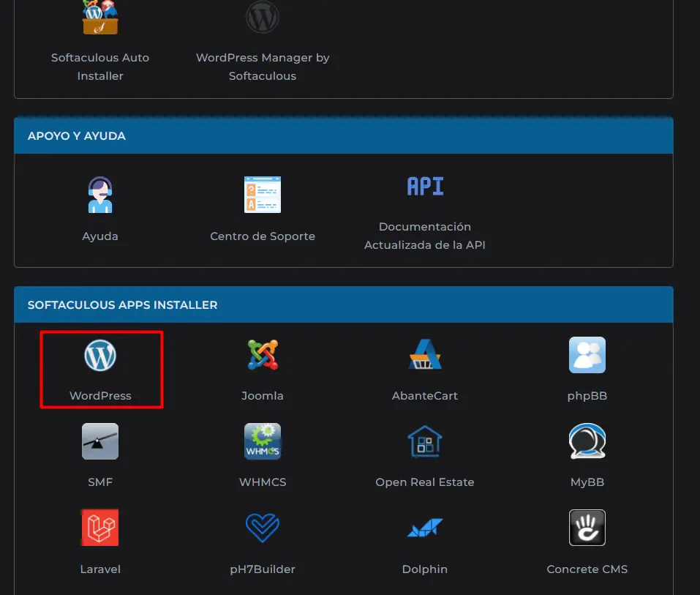This screenshot has height=595, width=700.
Task: Open the WHMCS app icon
Action: click(x=263, y=441)
